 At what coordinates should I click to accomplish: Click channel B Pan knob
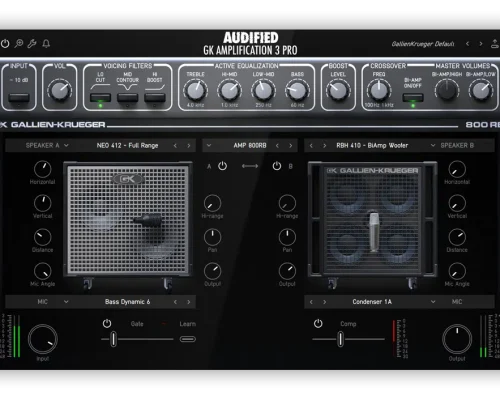tap(287, 237)
